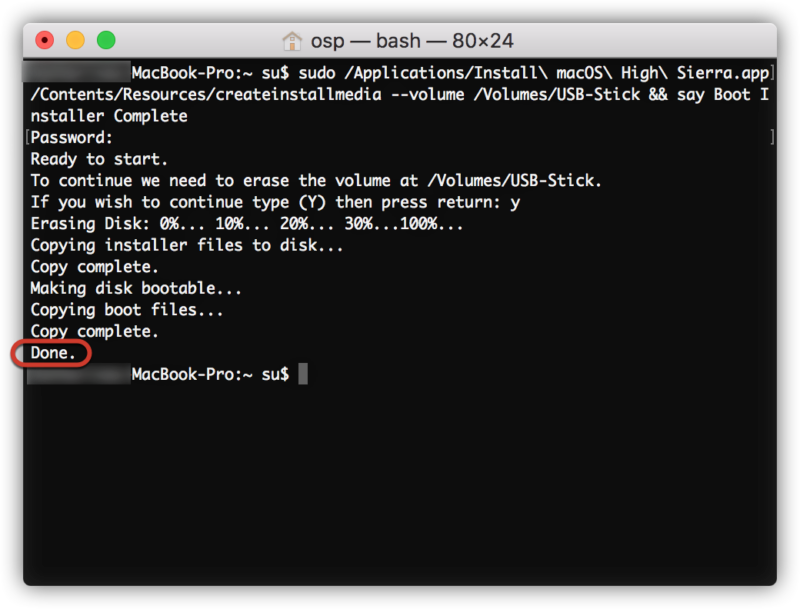The width and height of the screenshot is (800, 609).
Task: Click the "Making disk bootable..." line
Action: pyautogui.click(x=135, y=288)
